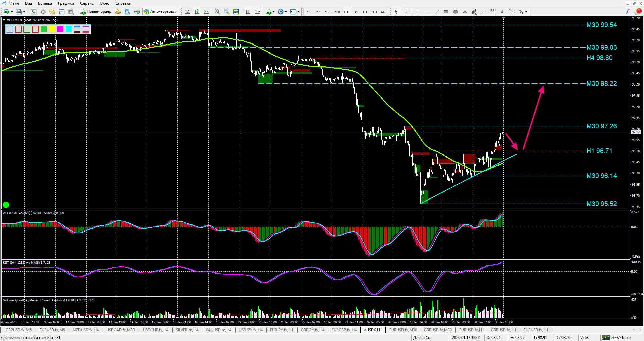The image size is (644, 341).
Task: Open the search magnifier icon
Action: [x=628, y=12]
